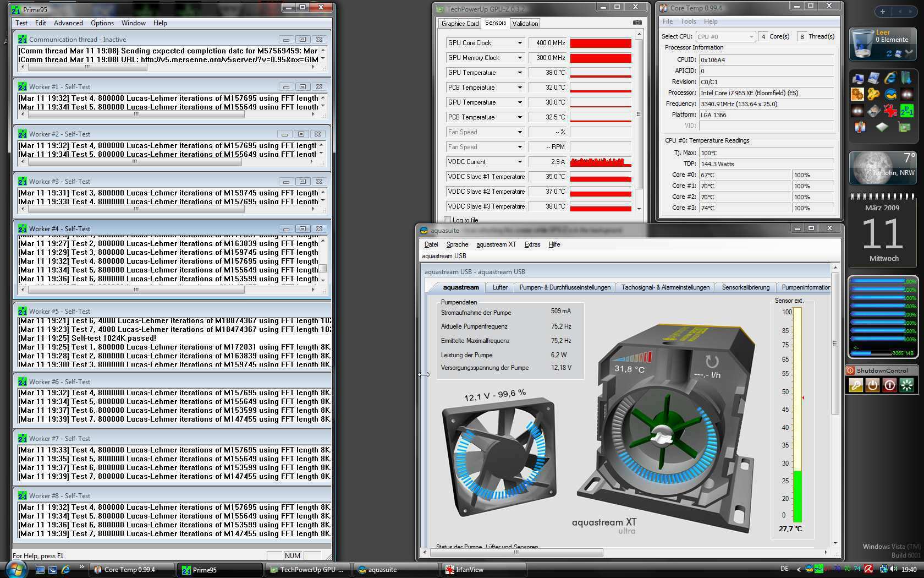Open the Tools menu in Core Temp

click(x=688, y=21)
